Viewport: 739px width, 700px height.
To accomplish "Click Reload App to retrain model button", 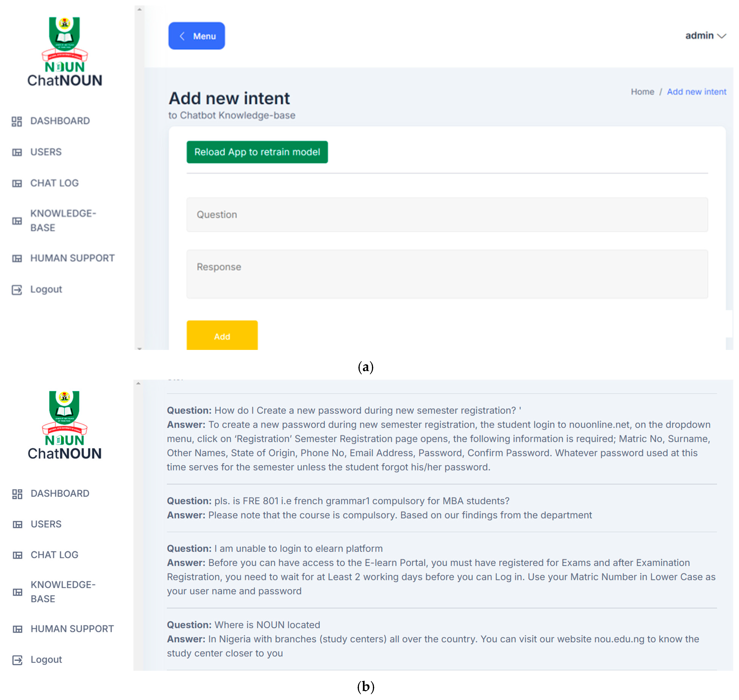I will [x=257, y=152].
